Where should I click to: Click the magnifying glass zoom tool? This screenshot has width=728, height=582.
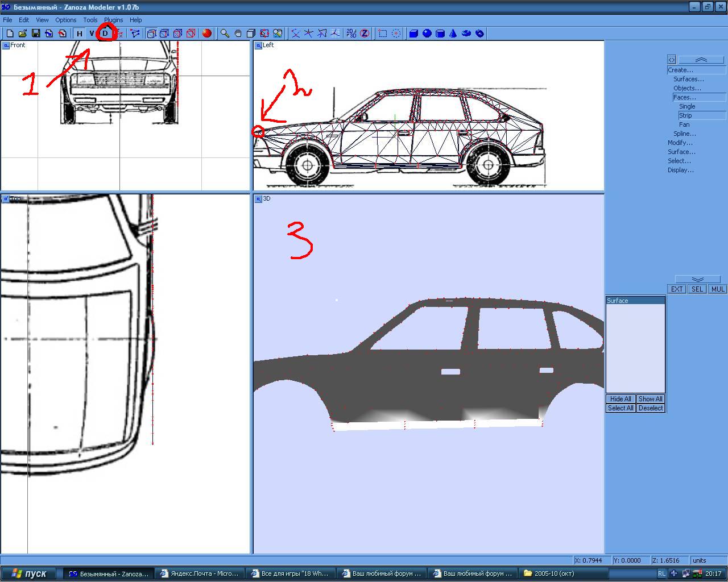(x=225, y=34)
